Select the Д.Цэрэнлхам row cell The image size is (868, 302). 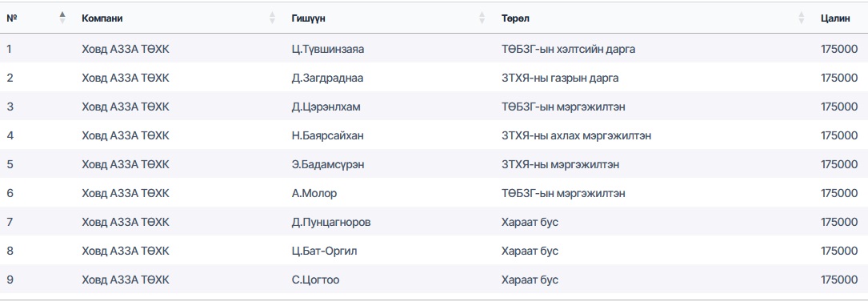coord(326,107)
